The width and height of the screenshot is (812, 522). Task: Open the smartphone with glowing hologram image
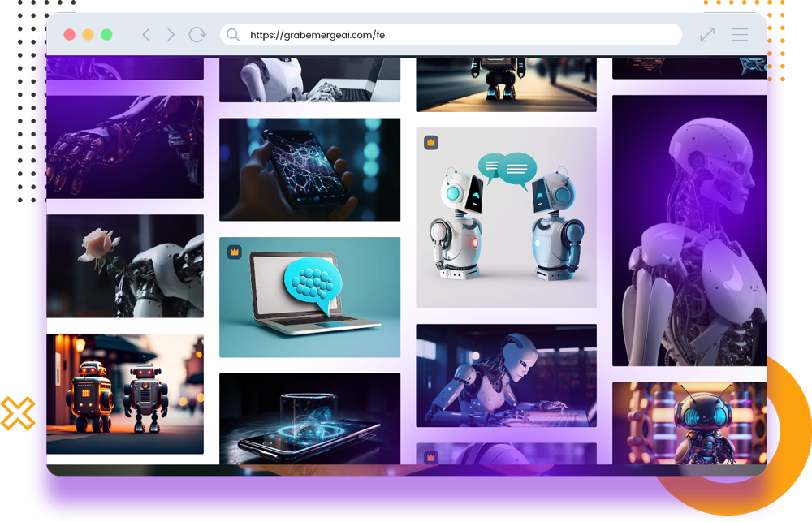pos(309,418)
